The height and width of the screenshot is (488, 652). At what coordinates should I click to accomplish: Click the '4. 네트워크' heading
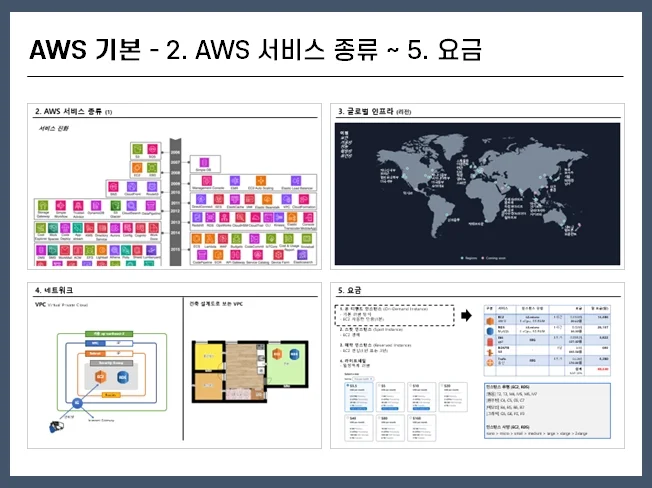point(54,290)
